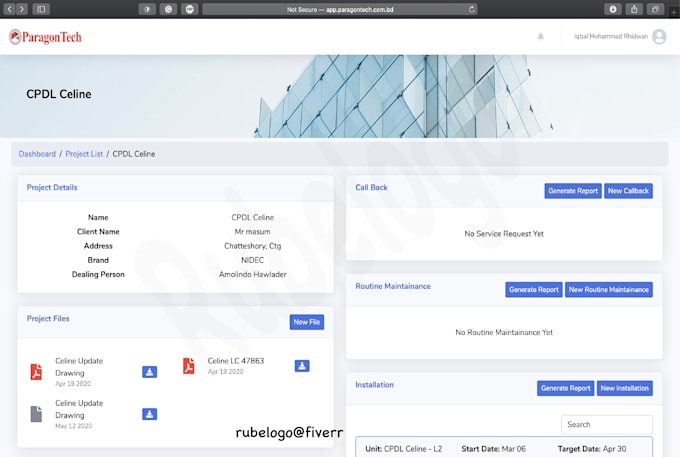Click the Project Files heading
680x457 pixels.
coord(48,318)
